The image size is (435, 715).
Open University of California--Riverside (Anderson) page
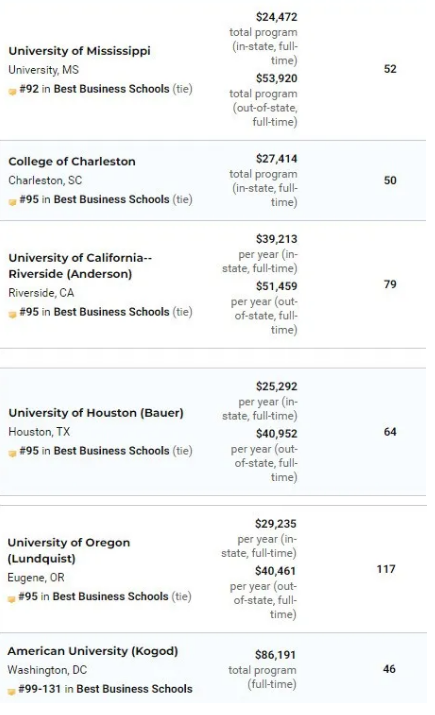(80, 266)
